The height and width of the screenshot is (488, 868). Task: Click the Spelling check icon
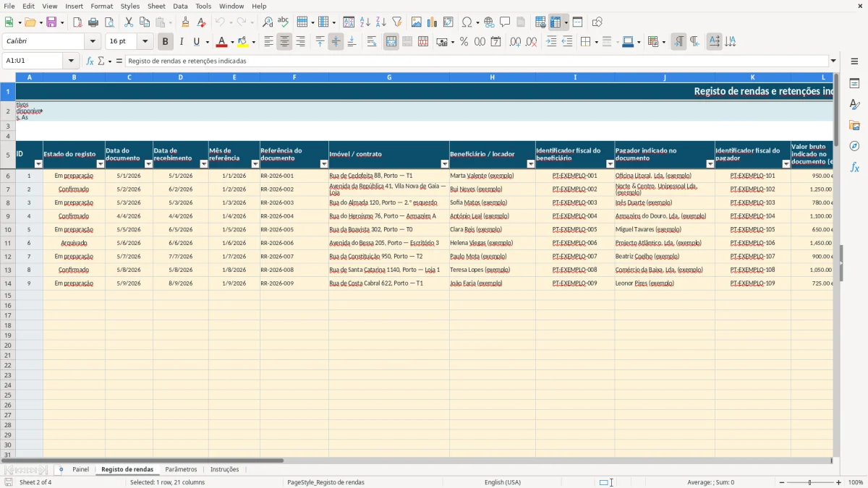pos(283,22)
